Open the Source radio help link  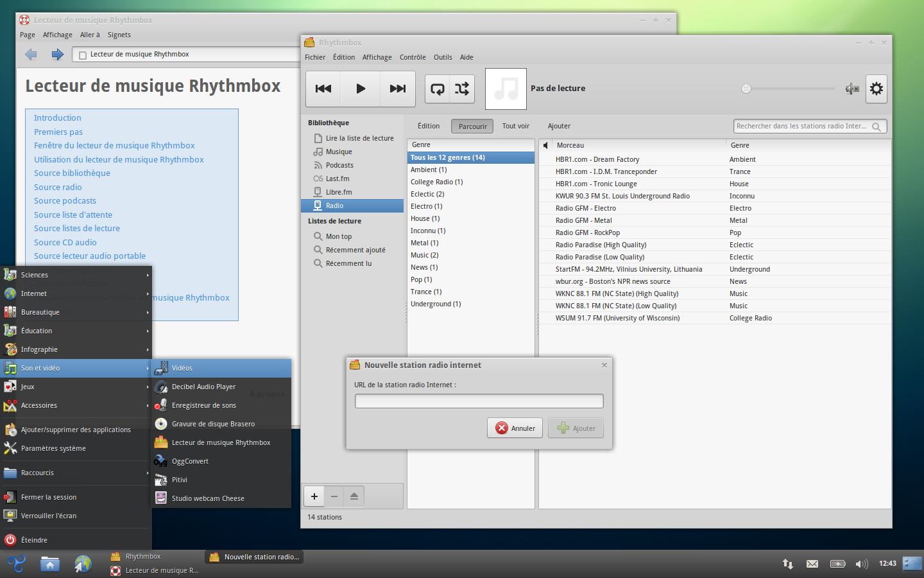click(x=58, y=187)
